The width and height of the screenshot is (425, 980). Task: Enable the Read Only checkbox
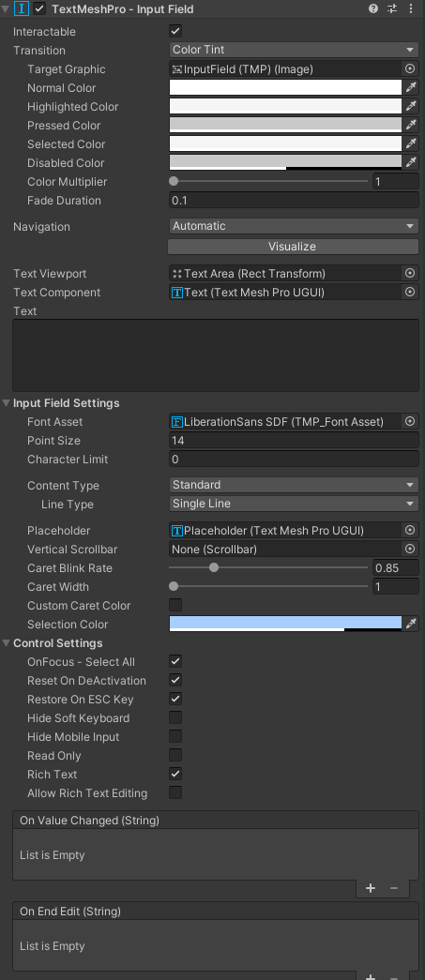(x=175, y=755)
